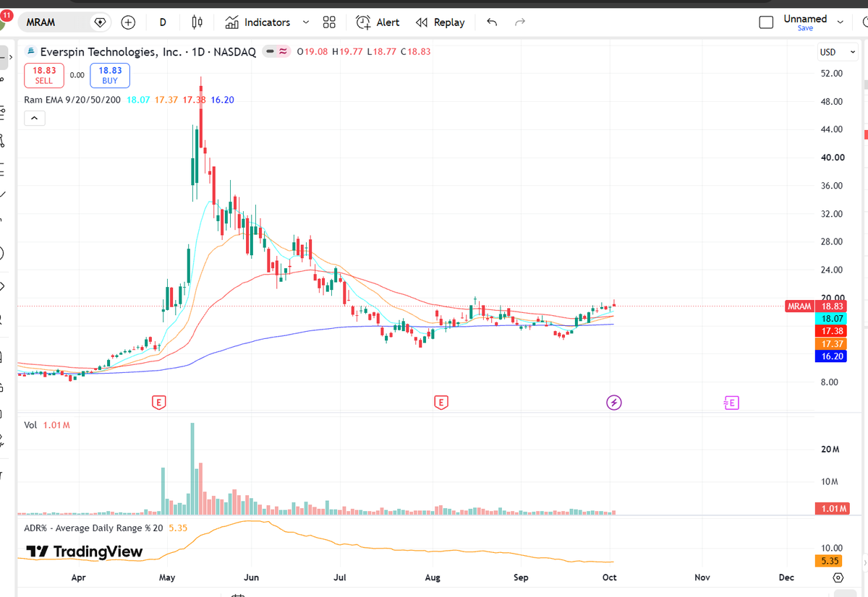Click the Oct label on time axis
Screen dimensions: 868x597
click(609, 577)
